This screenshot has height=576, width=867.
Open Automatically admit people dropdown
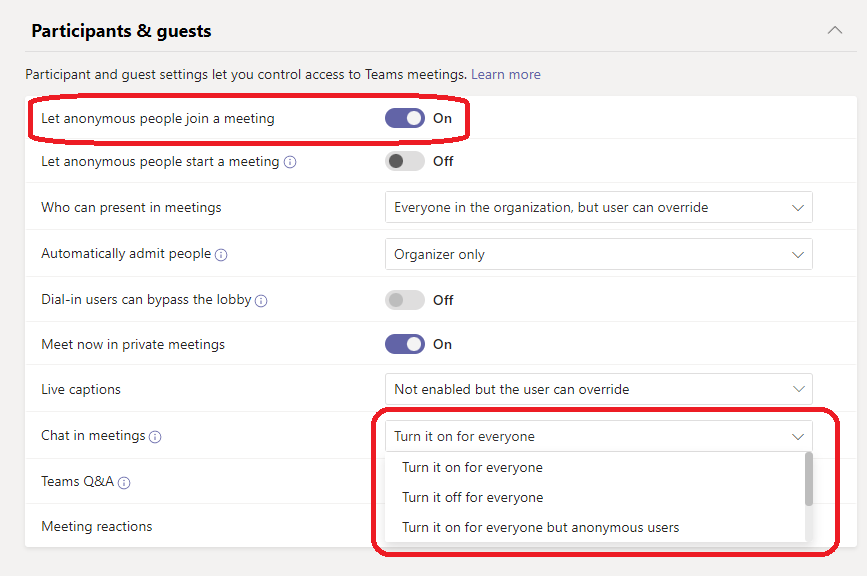pyautogui.click(x=598, y=254)
